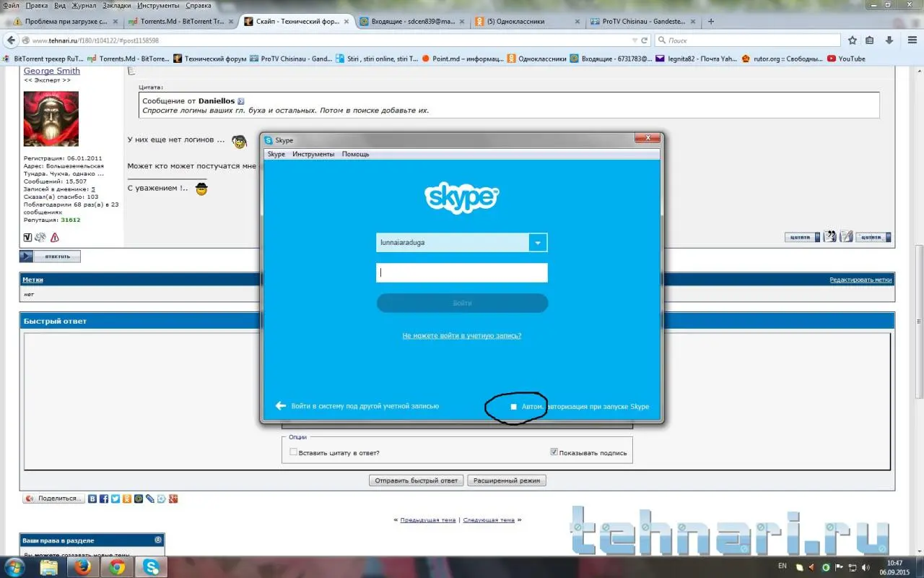Open the Инструменты menu in Skype
Viewport: 924px width, 578px height.
[x=313, y=154]
